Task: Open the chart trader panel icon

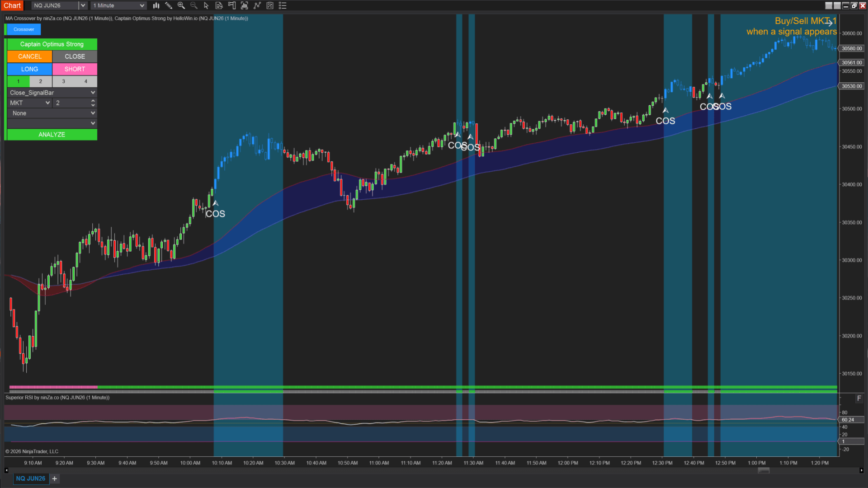Action: 232,5
